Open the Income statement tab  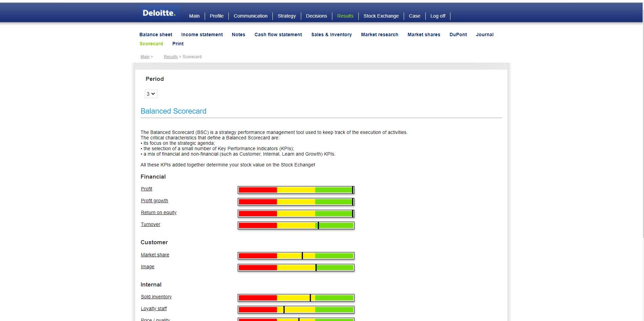[x=202, y=35]
